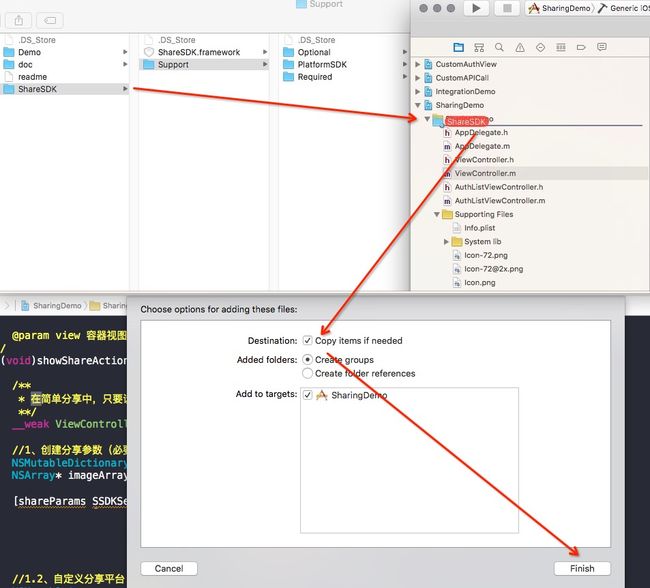Click the Cancel button
This screenshot has height=588, width=650.
coord(169,568)
